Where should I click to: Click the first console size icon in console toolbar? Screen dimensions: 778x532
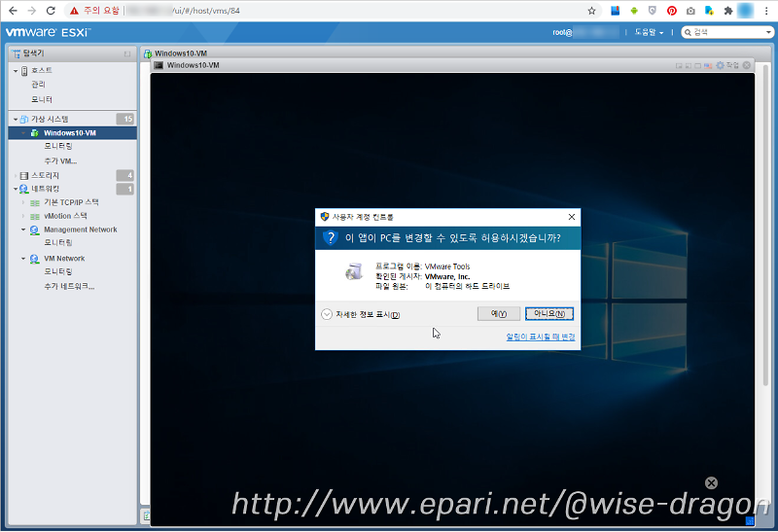click(x=679, y=65)
